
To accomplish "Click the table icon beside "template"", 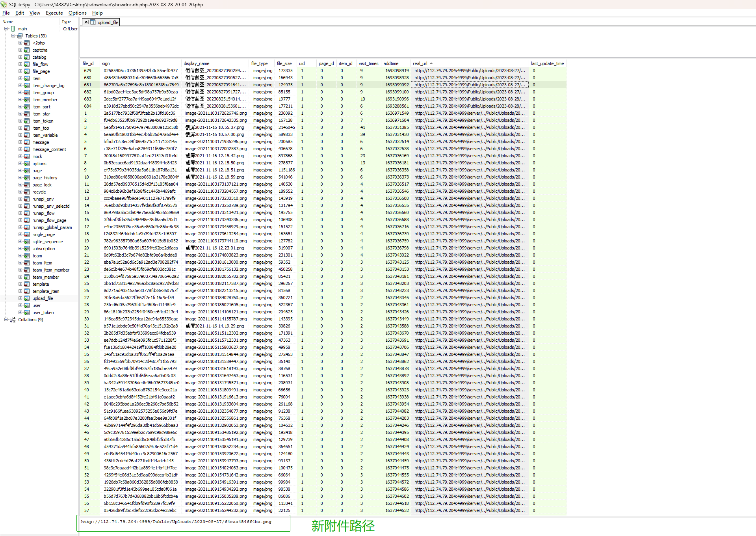I will pos(27,284).
